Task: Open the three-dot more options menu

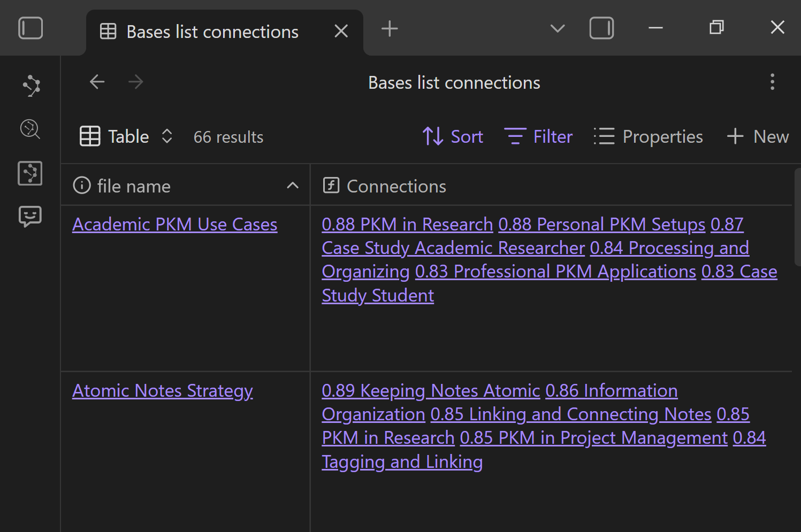Action: (x=772, y=82)
